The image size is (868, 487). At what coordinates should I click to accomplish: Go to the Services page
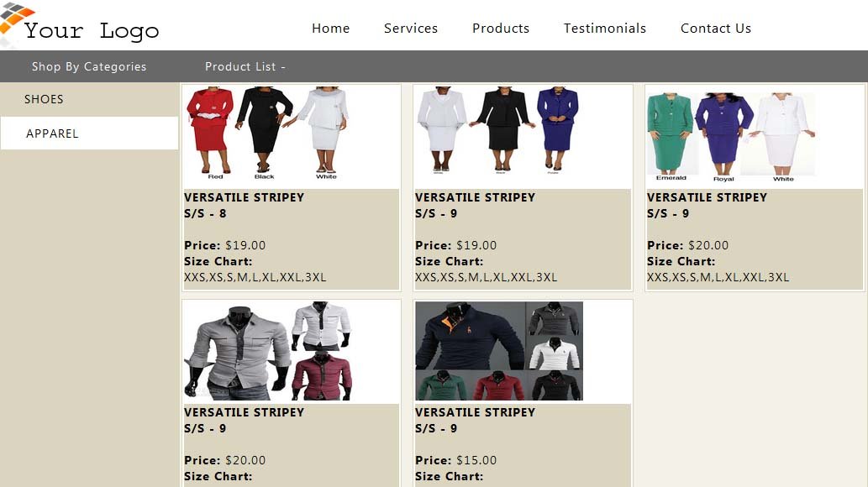411,29
